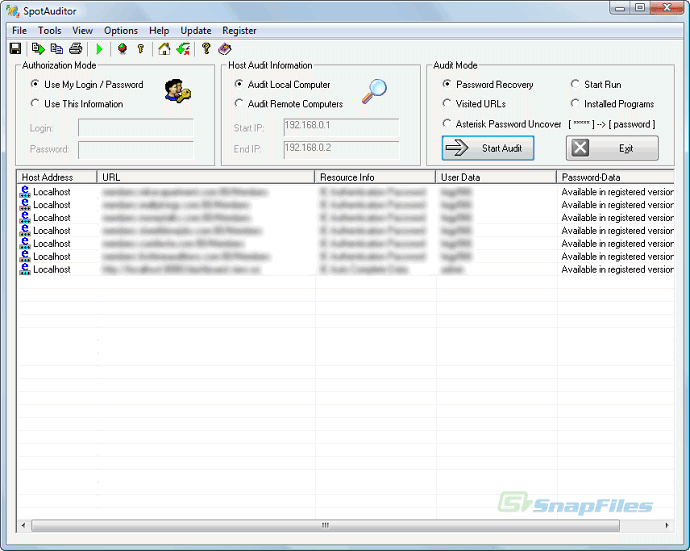Select Asterisk Password Uncover mode
Image resolution: width=690 pixels, height=551 pixels.
(502, 124)
